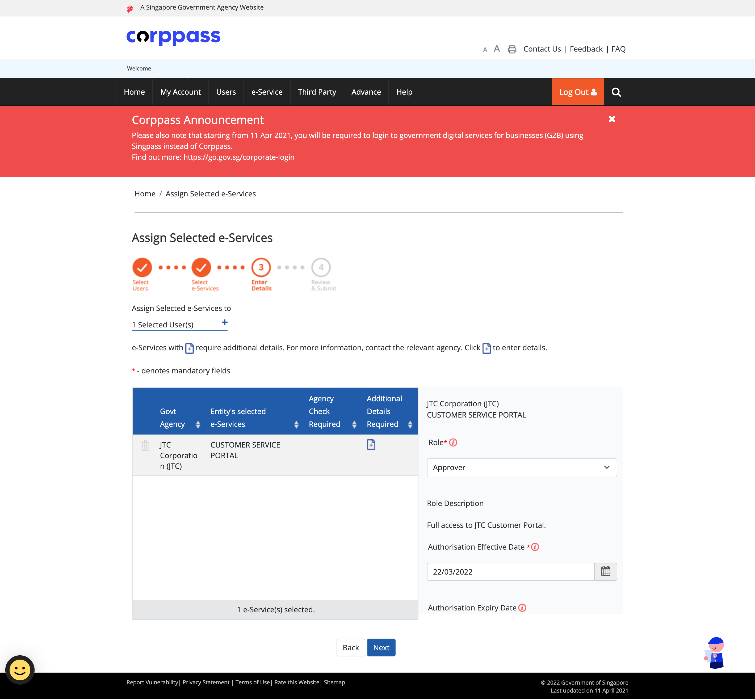Open the Role dropdown showing Approver
Screen dimensions: 755x700
pos(522,467)
